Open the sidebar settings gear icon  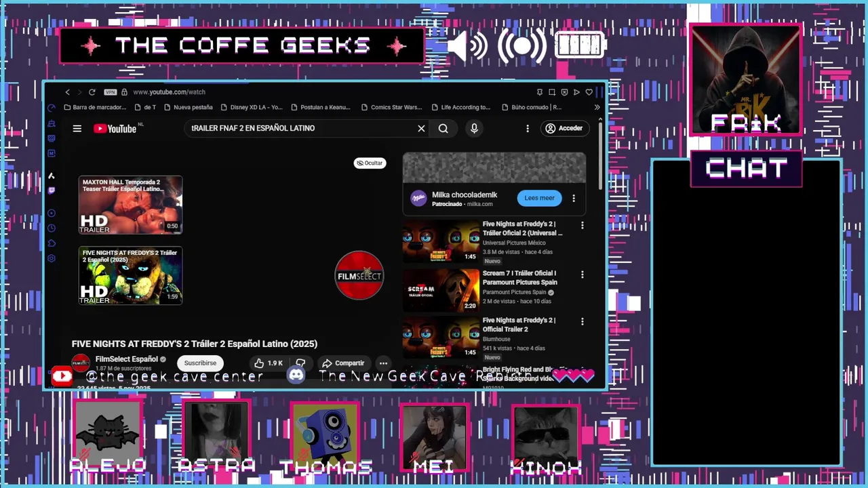coord(52,258)
